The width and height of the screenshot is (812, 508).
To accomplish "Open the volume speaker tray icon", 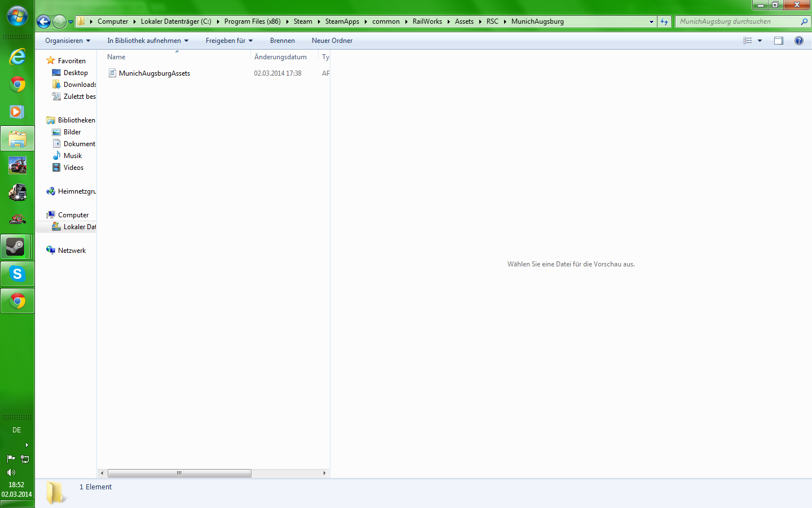I will click(11, 472).
